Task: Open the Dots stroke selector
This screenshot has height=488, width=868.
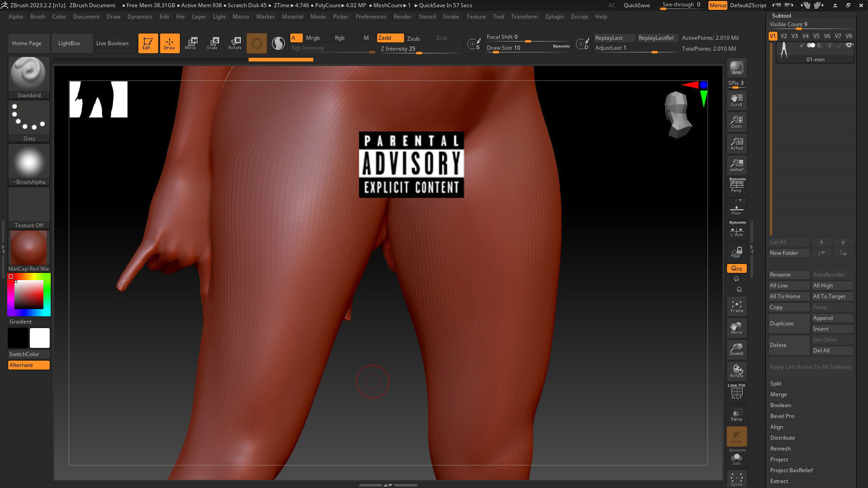Action: [x=29, y=121]
